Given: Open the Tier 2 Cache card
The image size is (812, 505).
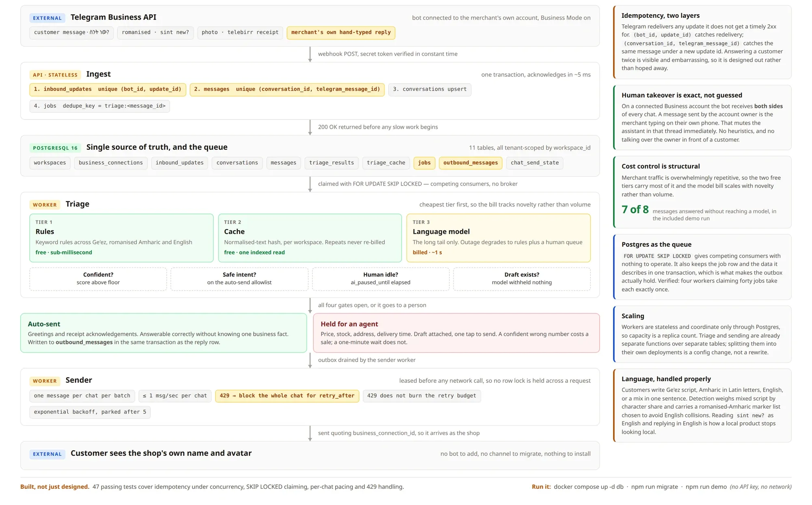Looking at the screenshot, I should point(310,238).
